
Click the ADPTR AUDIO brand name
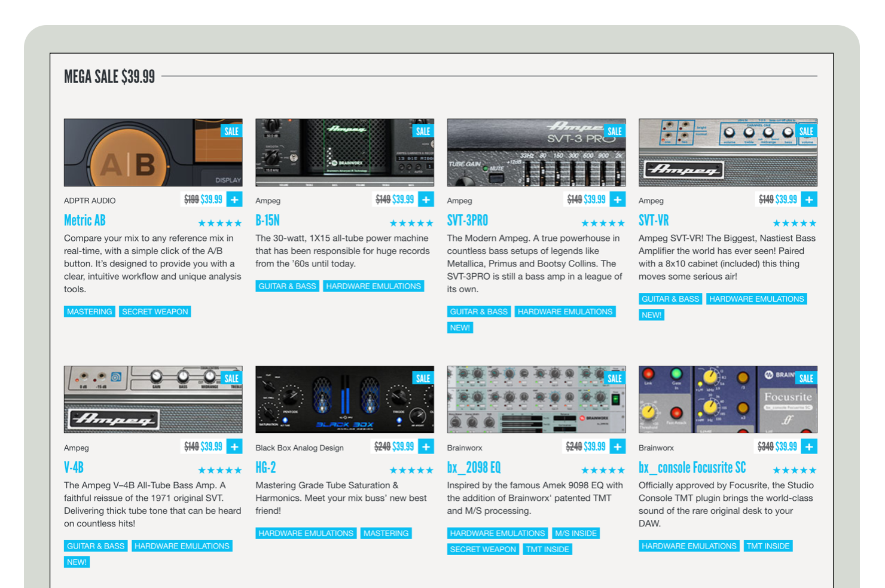90,201
